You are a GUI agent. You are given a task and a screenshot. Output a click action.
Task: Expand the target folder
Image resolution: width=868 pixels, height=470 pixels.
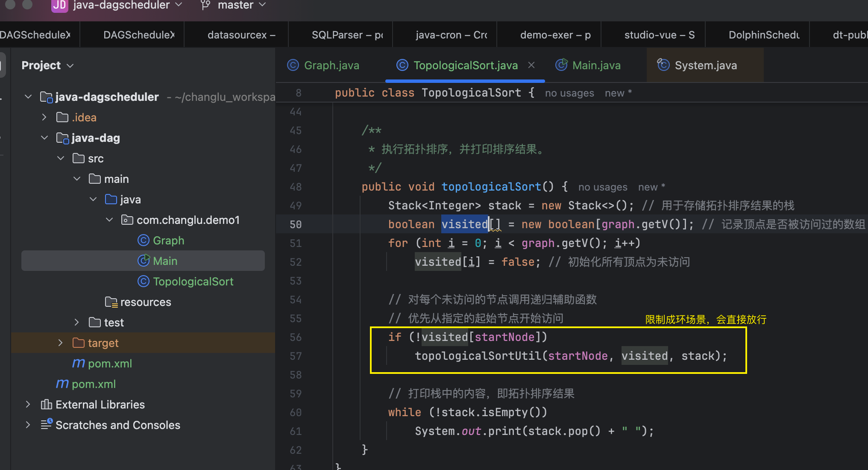click(61, 343)
